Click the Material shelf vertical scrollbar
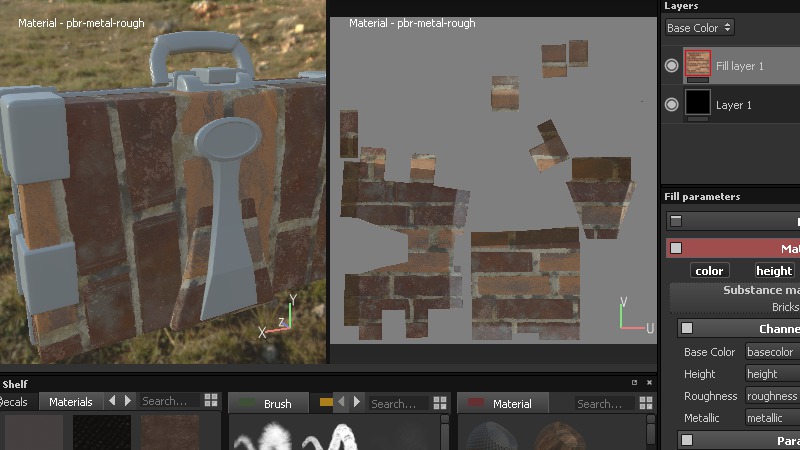The height and width of the screenshot is (450, 800). click(651, 432)
